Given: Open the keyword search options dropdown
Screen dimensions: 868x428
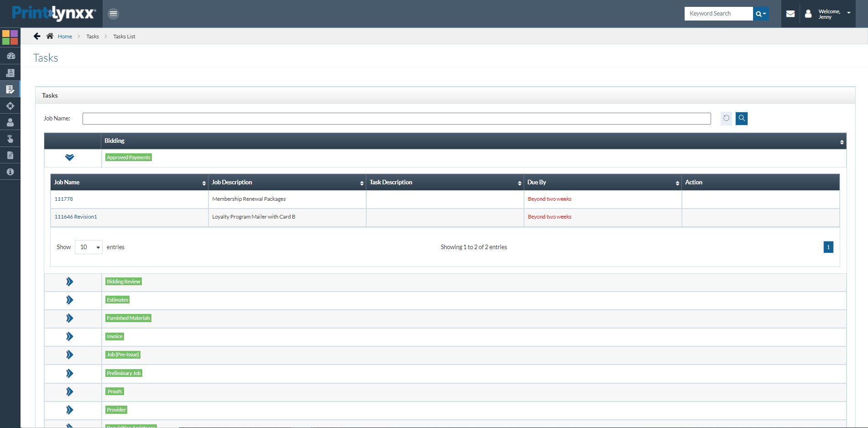Looking at the screenshot, I should pos(761,14).
